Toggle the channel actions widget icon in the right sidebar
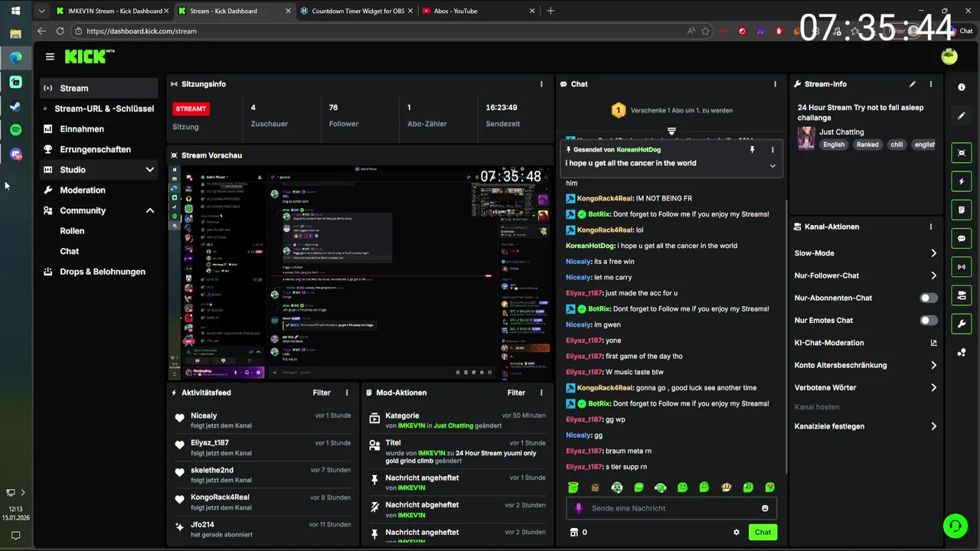This screenshot has height=551, width=980. tap(962, 295)
